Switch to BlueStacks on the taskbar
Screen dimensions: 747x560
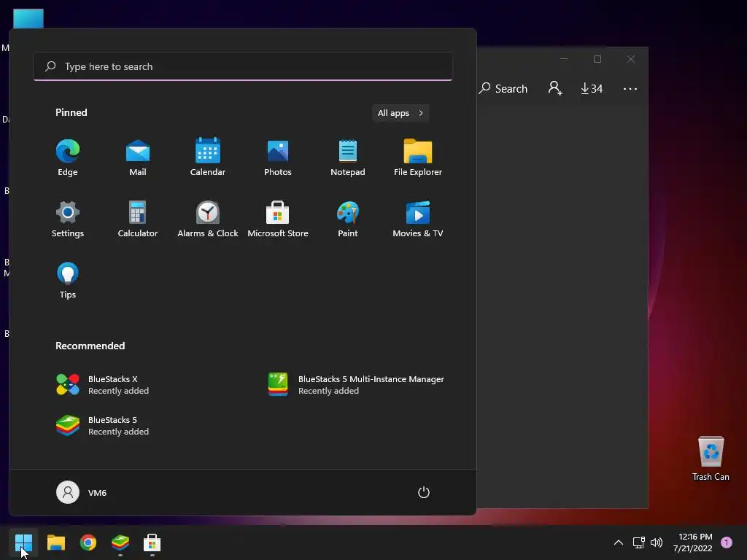(x=120, y=542)
